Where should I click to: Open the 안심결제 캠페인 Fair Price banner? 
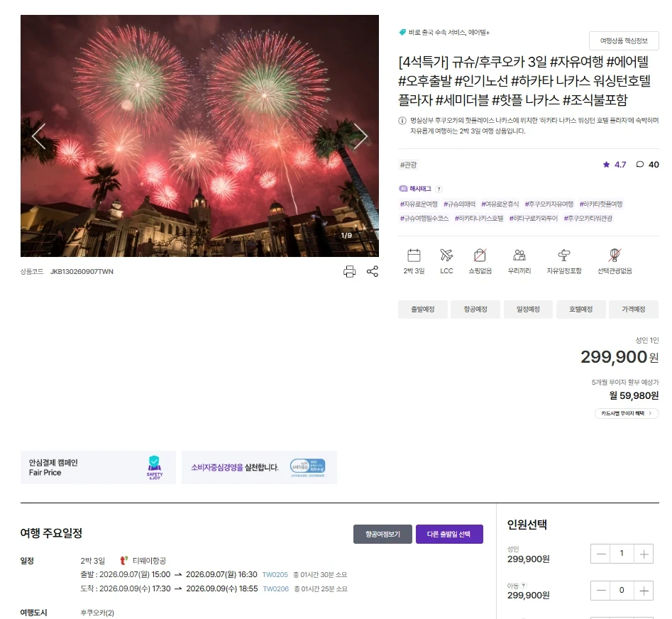click(x=98, y=467)
